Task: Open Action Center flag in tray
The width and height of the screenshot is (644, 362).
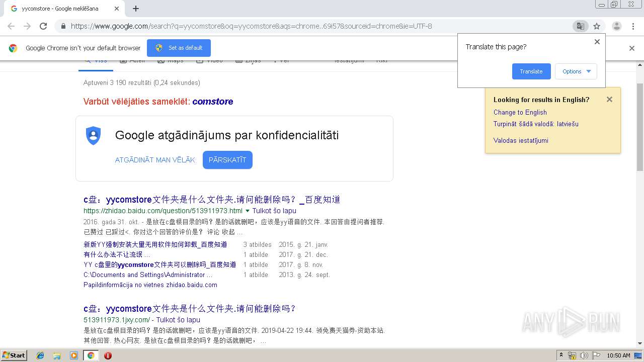Action: [596, 355]
